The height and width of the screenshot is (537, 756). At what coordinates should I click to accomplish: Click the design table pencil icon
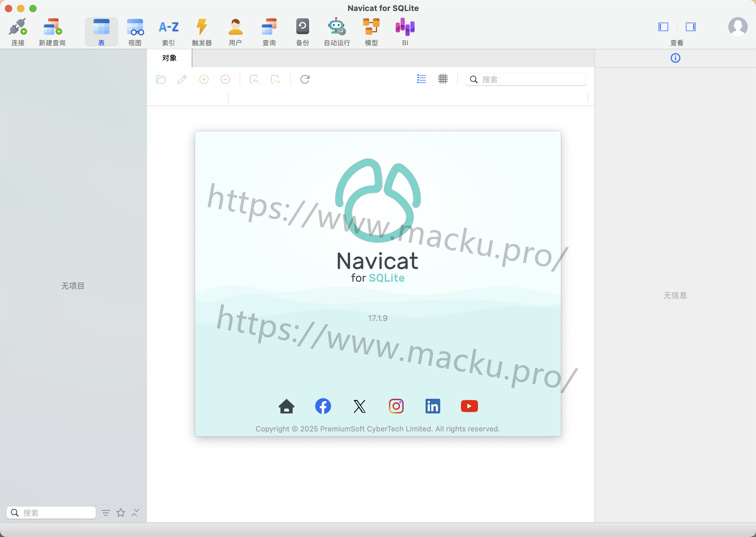tap(182, 79)
